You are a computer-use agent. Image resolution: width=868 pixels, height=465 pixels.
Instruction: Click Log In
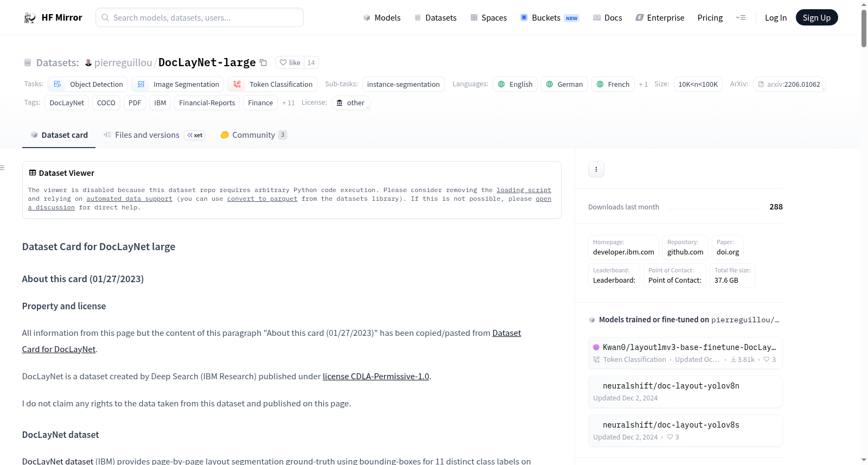[x=776, y=18]
